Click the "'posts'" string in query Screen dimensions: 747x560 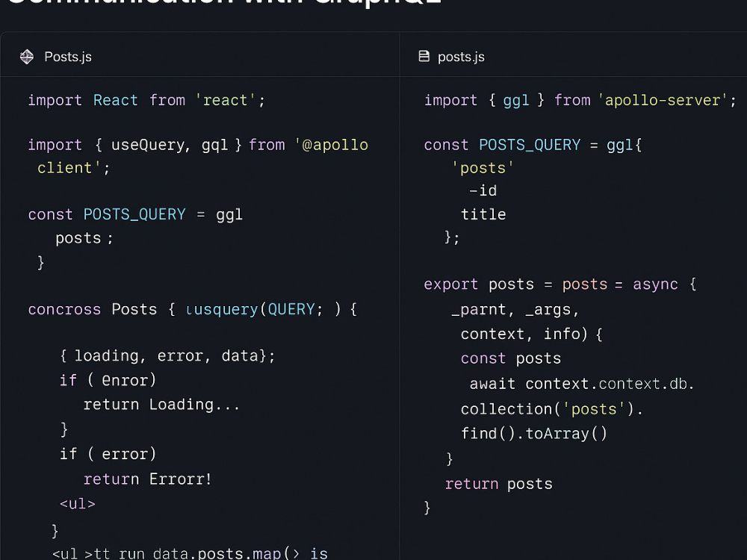tap(482, 168)
